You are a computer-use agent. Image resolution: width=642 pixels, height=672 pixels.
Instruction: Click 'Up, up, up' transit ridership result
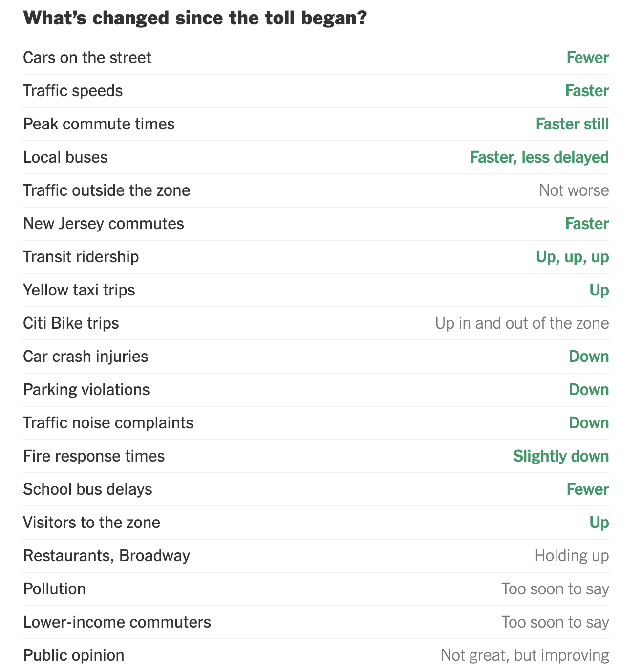tap(572, 257)
